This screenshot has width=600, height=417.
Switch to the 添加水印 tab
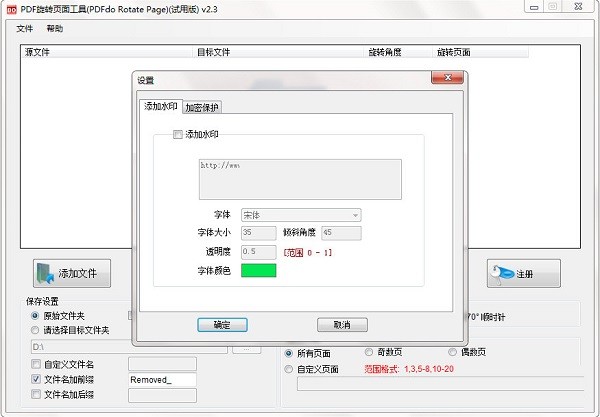(160, 106)
